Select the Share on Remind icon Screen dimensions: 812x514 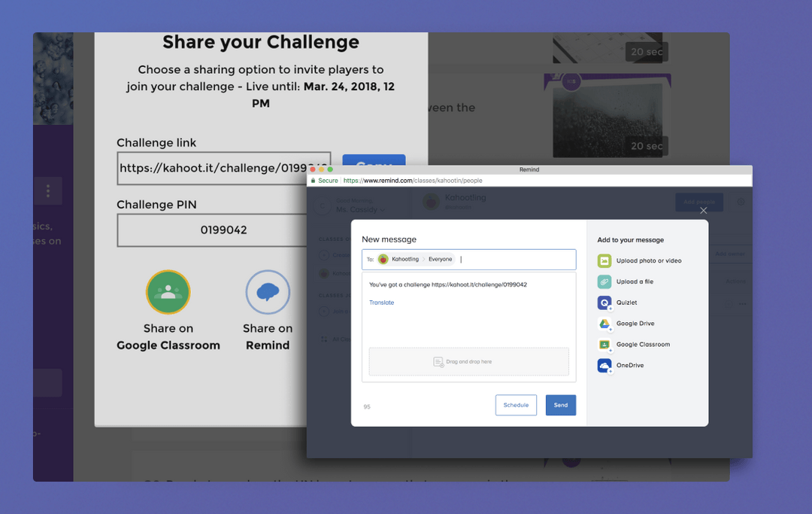tap(268, 292)
